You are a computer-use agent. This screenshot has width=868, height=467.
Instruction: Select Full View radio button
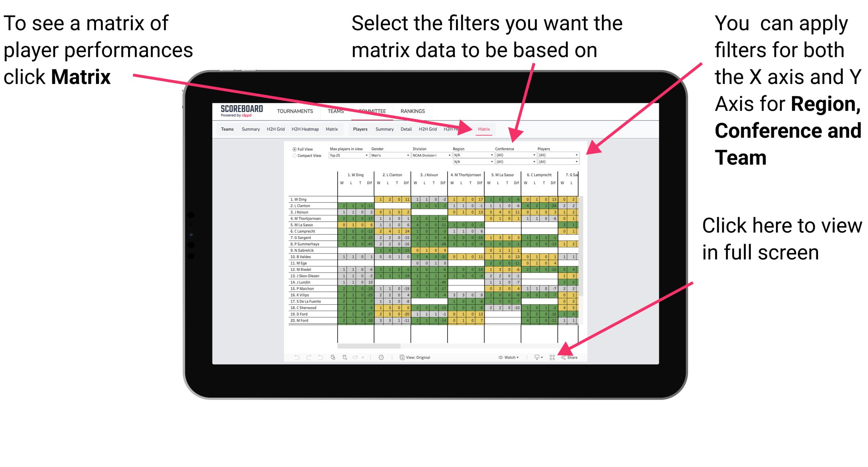coord(293,150)
